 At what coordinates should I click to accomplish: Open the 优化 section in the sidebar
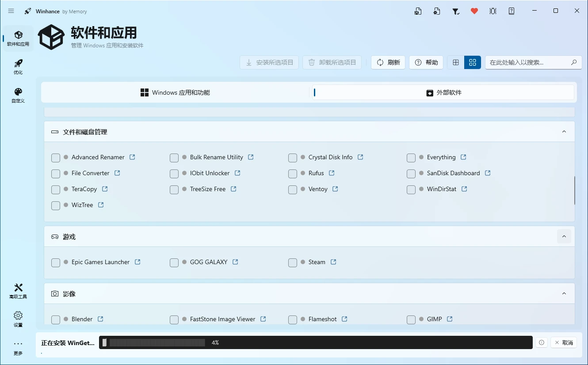point(18,67)
